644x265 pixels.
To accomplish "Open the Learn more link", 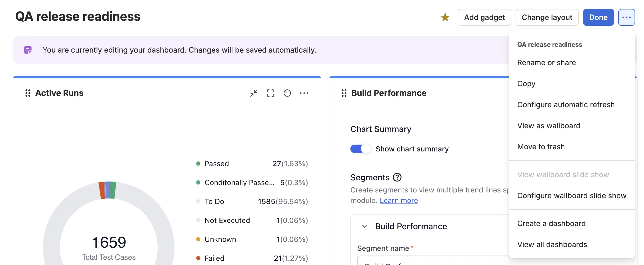I will [x=399, y=200].
